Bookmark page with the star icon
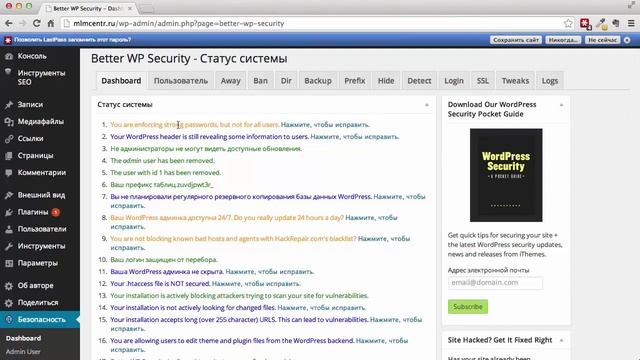Viewport: 640px width, 360px height. pos(568,23)
